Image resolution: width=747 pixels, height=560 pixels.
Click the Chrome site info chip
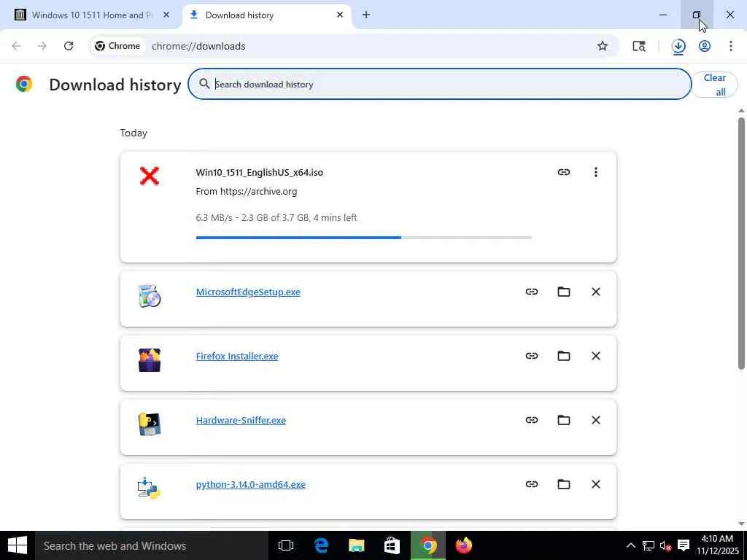[117, 46]
